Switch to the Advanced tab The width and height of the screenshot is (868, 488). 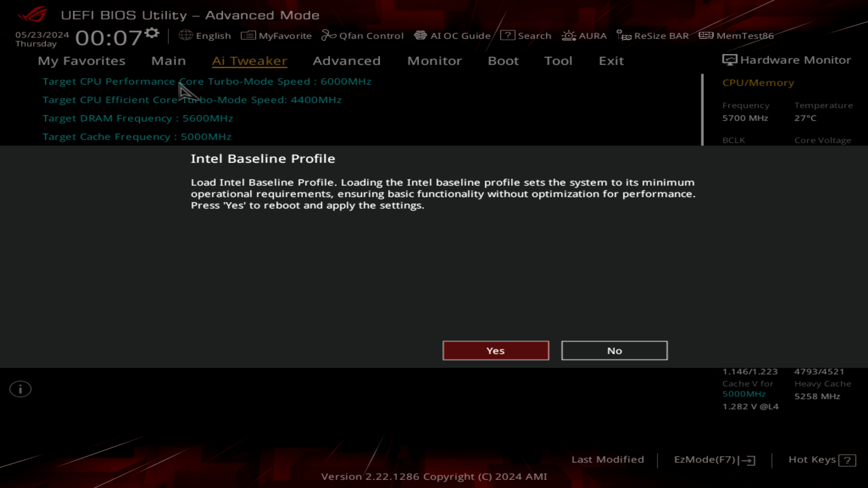pyautogui.click(x=347, y=61)
